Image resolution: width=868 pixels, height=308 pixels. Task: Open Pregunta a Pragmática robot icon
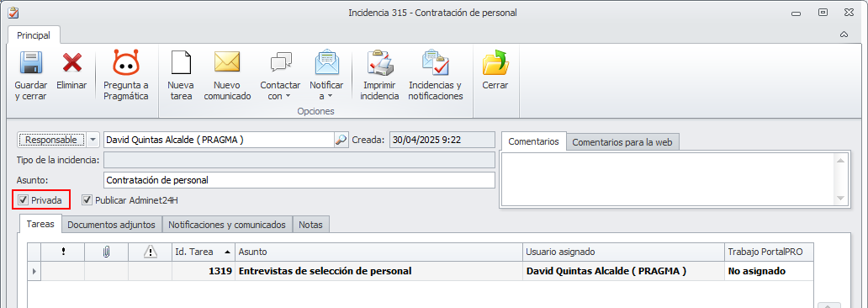(x=126, y=62)
